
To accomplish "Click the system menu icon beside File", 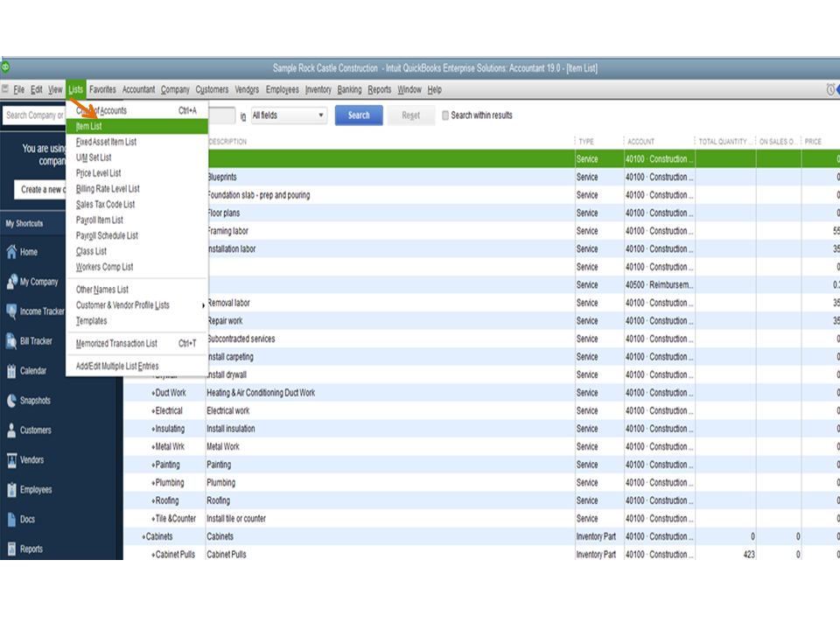I will click(5, 89).
